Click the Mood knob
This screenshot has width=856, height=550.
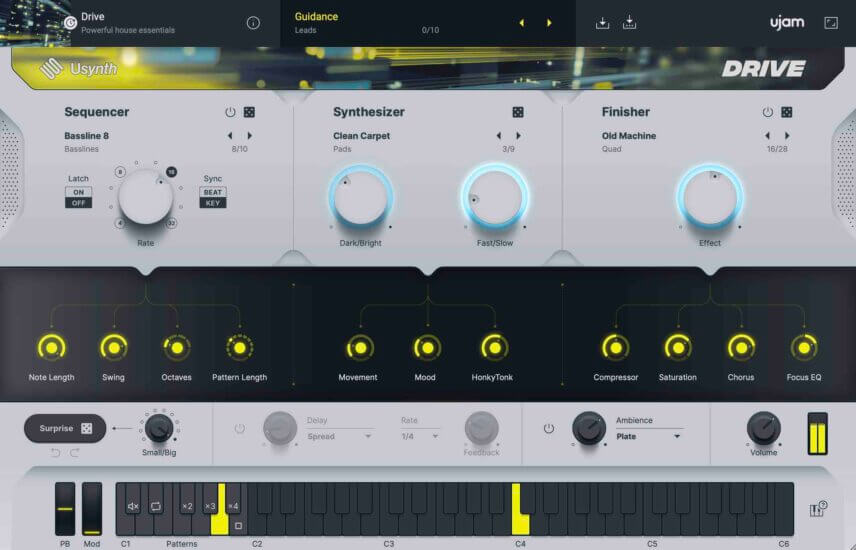click(427, 347)
